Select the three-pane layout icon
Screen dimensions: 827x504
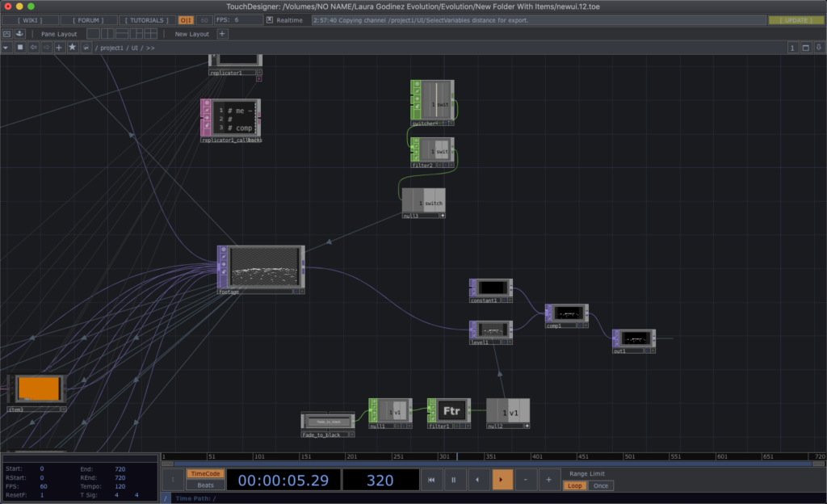click(136, 34)
